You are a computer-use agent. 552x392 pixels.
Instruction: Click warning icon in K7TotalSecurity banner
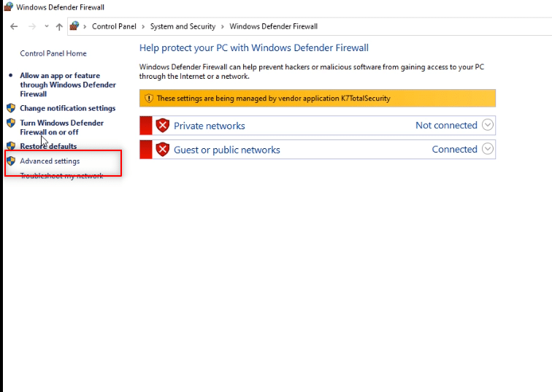coord(149,98)
